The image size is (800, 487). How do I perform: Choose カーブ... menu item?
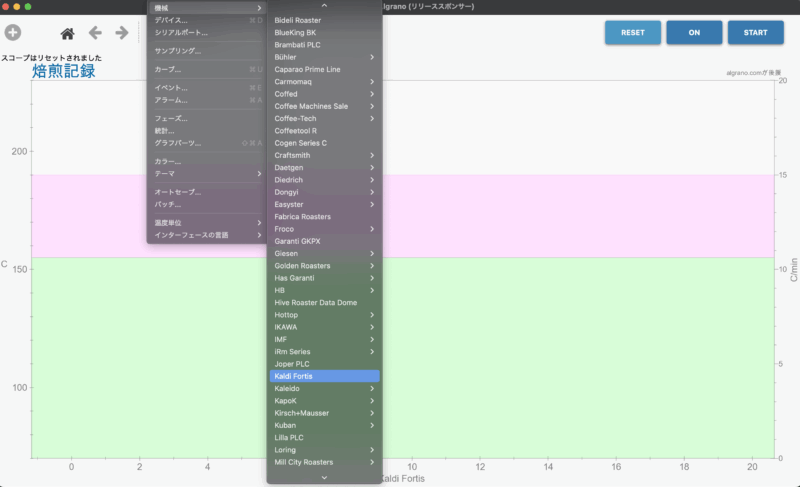(x=207, y=69)
